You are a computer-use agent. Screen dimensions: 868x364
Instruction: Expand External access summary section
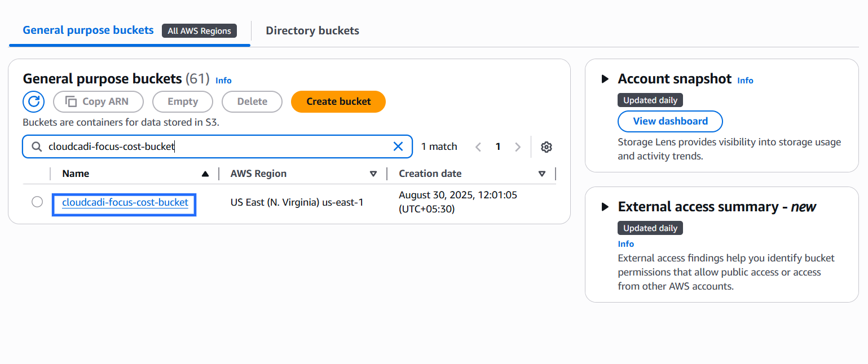point(605,207)
